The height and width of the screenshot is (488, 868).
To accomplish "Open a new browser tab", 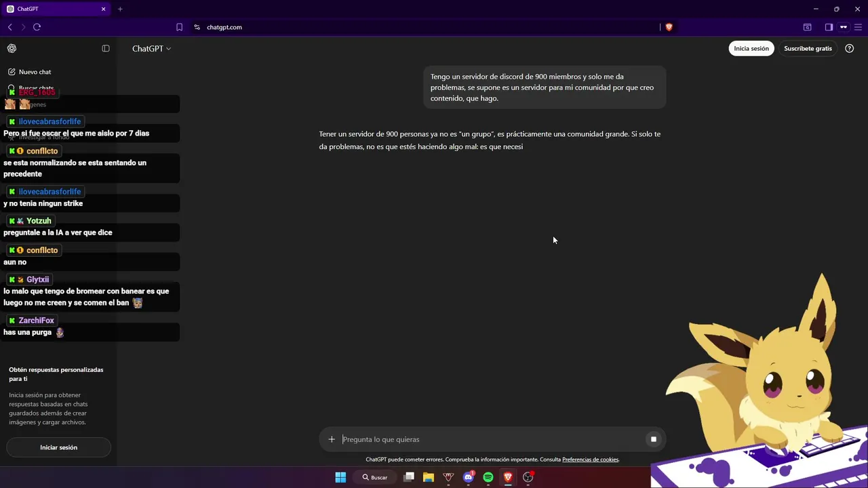I will point(120,9).
